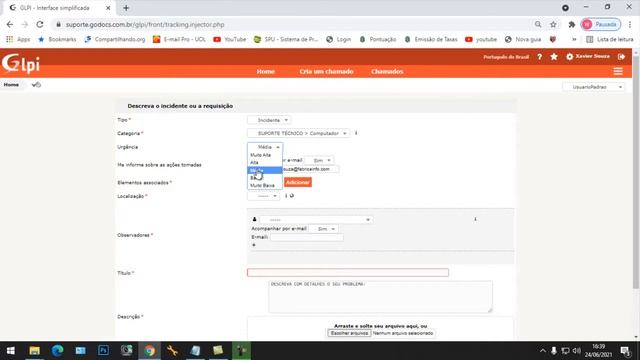This screenshot has height=360, width=640.
Task: Click the info icon beside Localização dropdown
Action: point(286,196)
